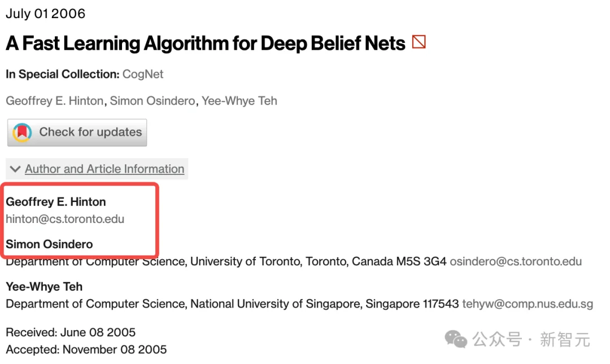Click the Accepted November 08 2005 line
The height and width of the screenshot is (364, 610).
86,349
